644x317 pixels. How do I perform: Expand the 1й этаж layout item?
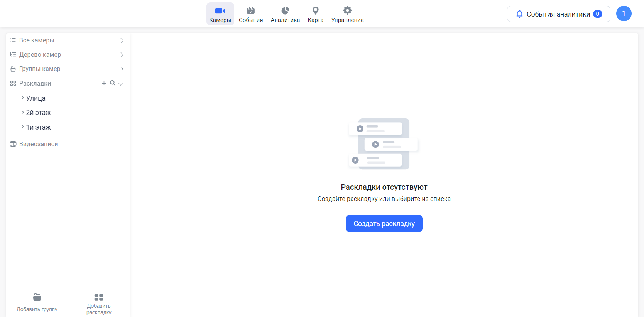[23, 127]
